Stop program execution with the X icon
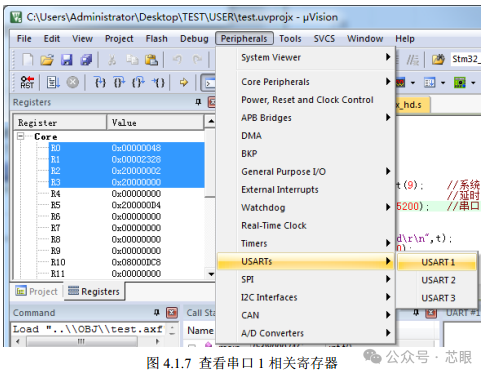Viewport: 487px width, 376px height. pos(73,82)
